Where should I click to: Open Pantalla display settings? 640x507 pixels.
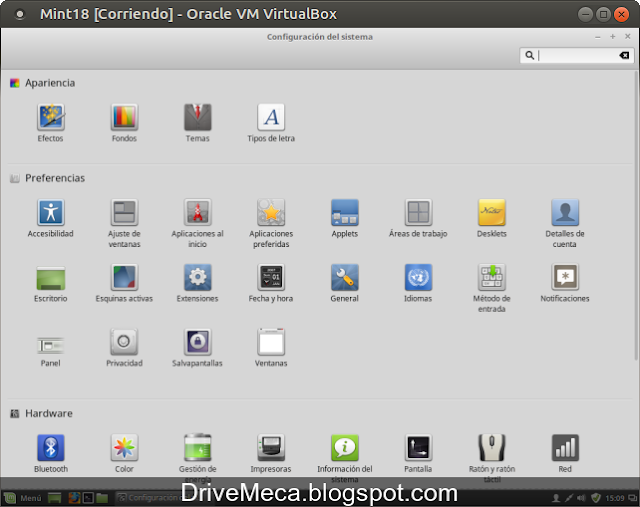click(418, 454)
